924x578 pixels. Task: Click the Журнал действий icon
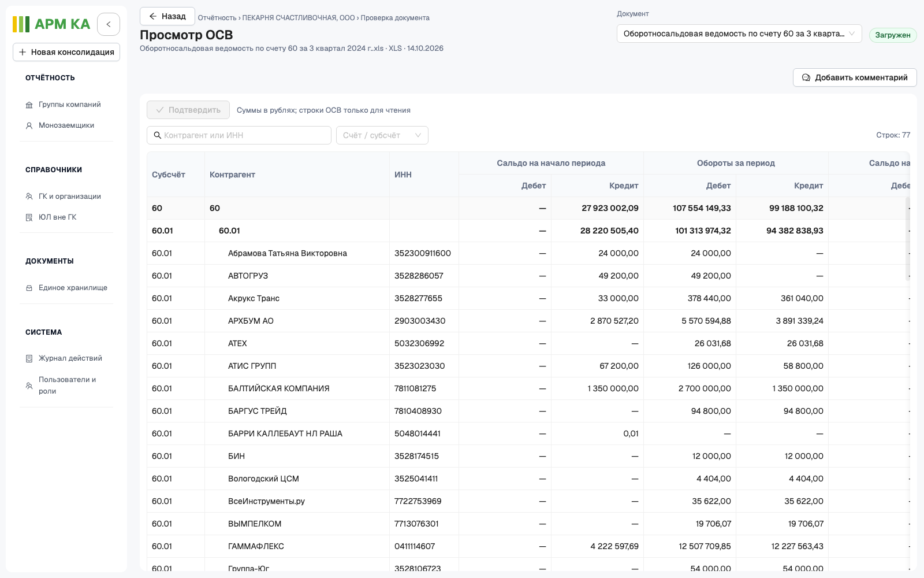click(29, 358)
